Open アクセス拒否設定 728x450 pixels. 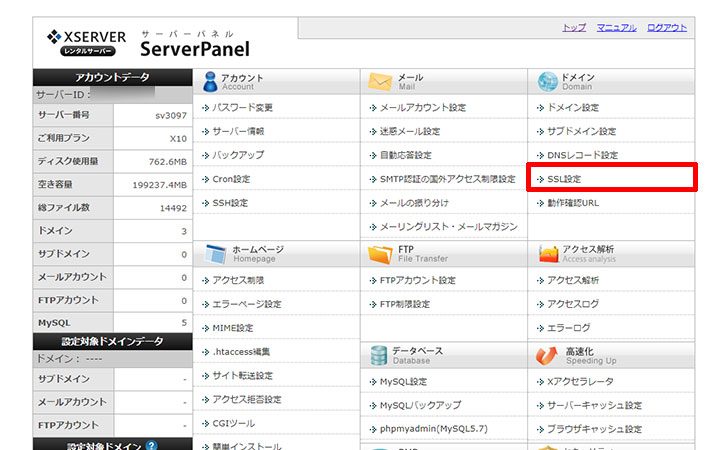tap(247, 399)
